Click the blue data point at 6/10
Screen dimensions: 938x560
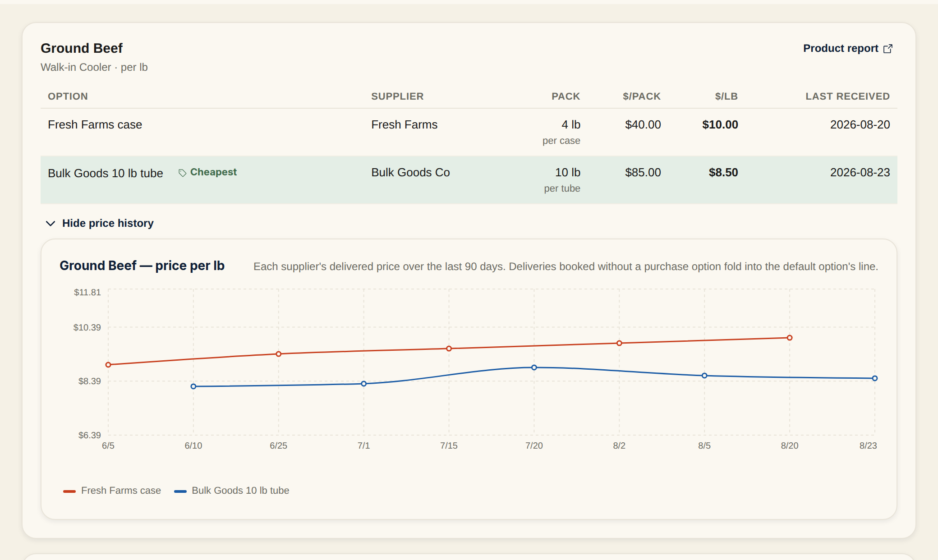[x=193, y=386]
